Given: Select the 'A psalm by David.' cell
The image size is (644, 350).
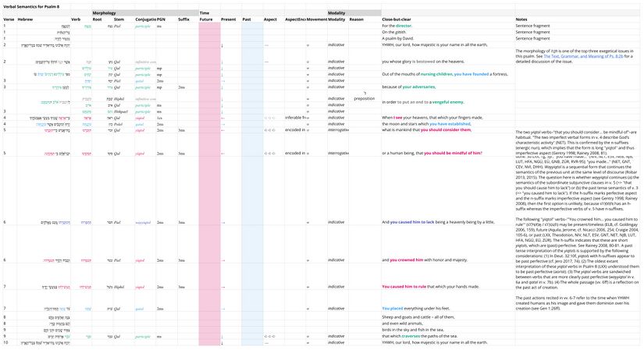Looking at the screenshot, I should click(400, 38).
